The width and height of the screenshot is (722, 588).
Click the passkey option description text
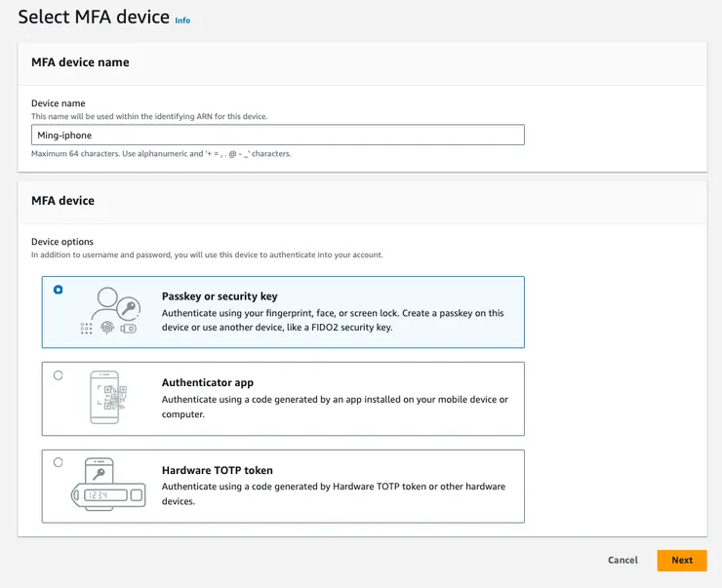coord(332,321)
